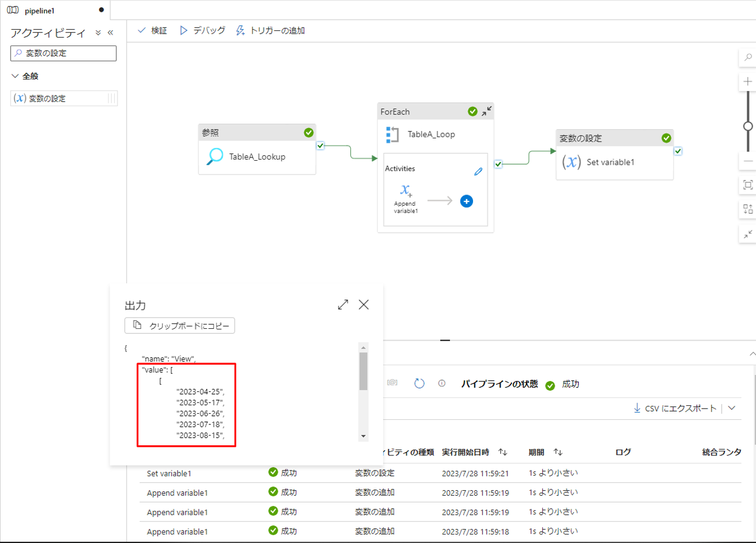Export results with CSV にエクスポート
This screenshot has height=543, width=756.
(x=675, y=408)
